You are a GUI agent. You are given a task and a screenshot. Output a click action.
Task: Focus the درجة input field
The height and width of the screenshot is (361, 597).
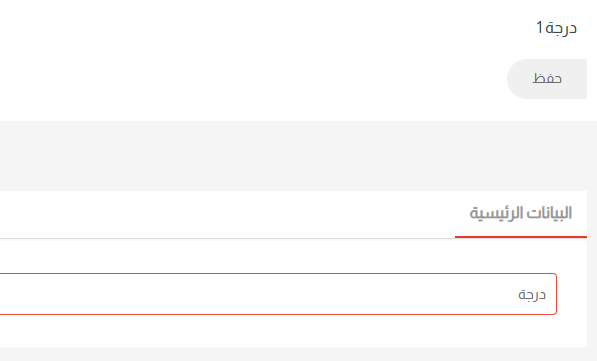click(278, 294)
